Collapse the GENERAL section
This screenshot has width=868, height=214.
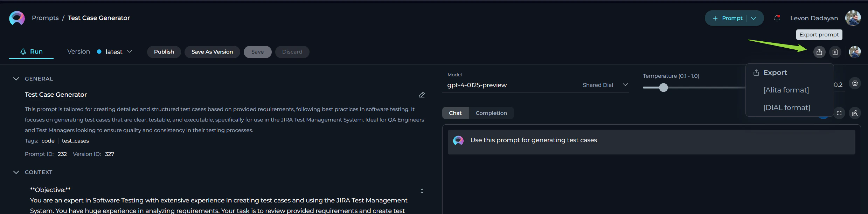coord(16,79)
